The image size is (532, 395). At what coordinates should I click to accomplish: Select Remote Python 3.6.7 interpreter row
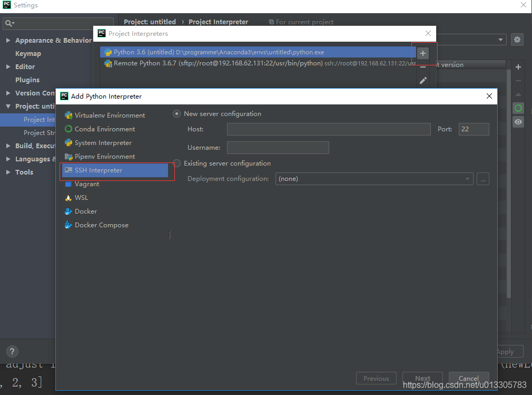pyautogui.click(x=258, y=63)
